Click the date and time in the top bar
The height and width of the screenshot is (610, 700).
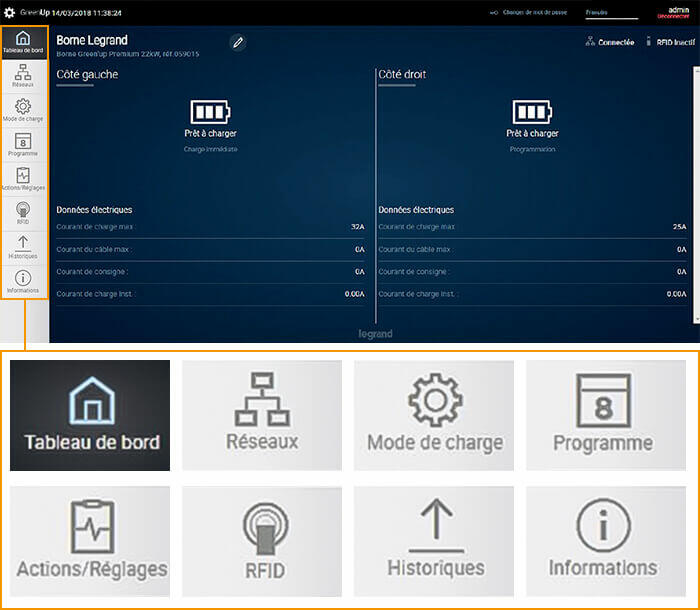pos(87,13)
